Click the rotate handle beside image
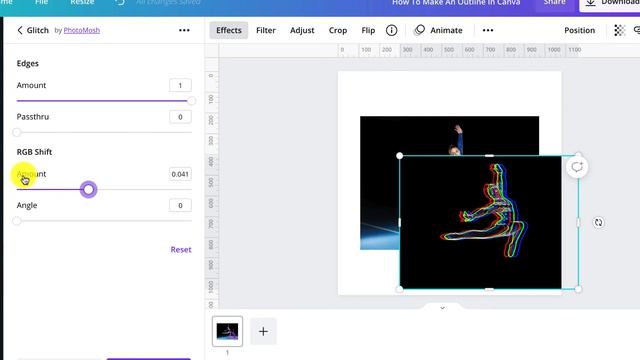The height and width of the screenshot is (360, 640). 598,222
